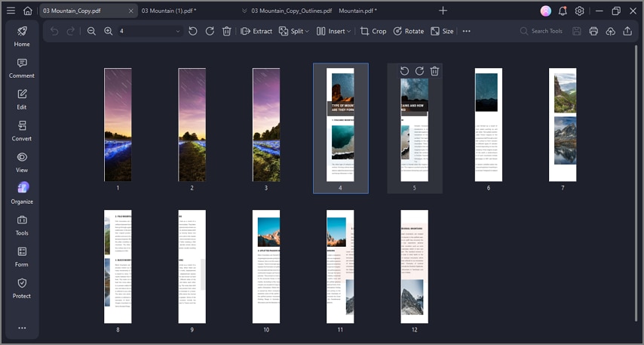644x345 pixels.
Task: Switch to Mountain.pdf tab
Action: coord(357,11)
